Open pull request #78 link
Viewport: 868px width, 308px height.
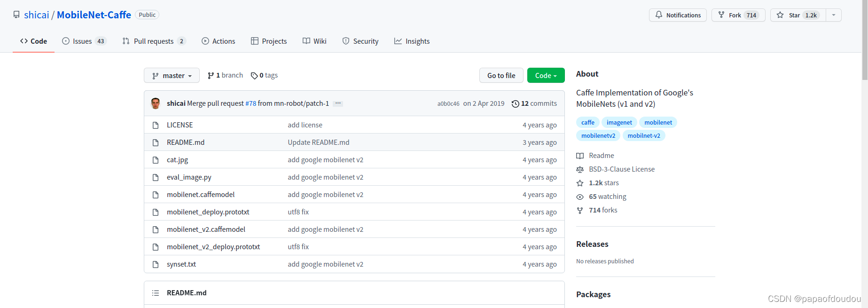click(251, 103)
